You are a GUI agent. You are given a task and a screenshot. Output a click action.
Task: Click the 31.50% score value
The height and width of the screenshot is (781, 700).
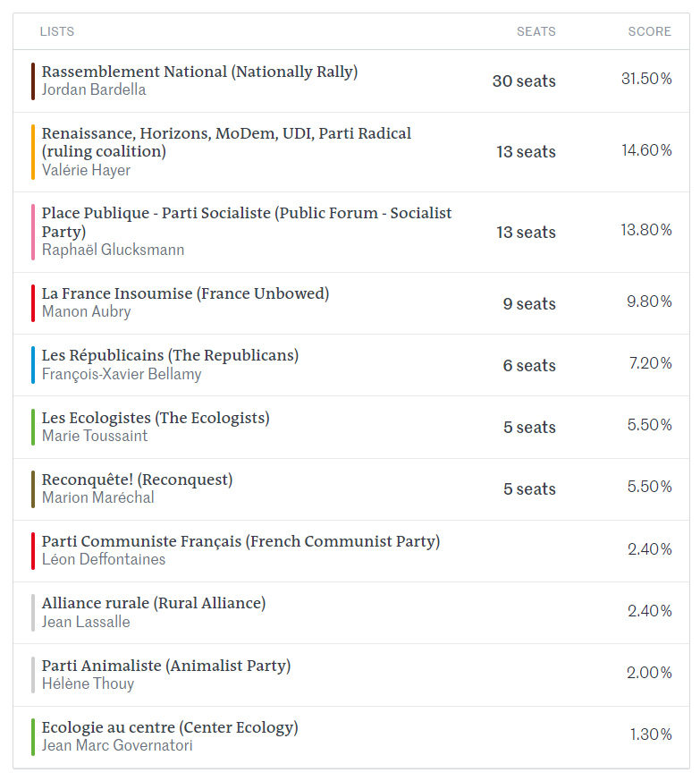coord(646,79)
